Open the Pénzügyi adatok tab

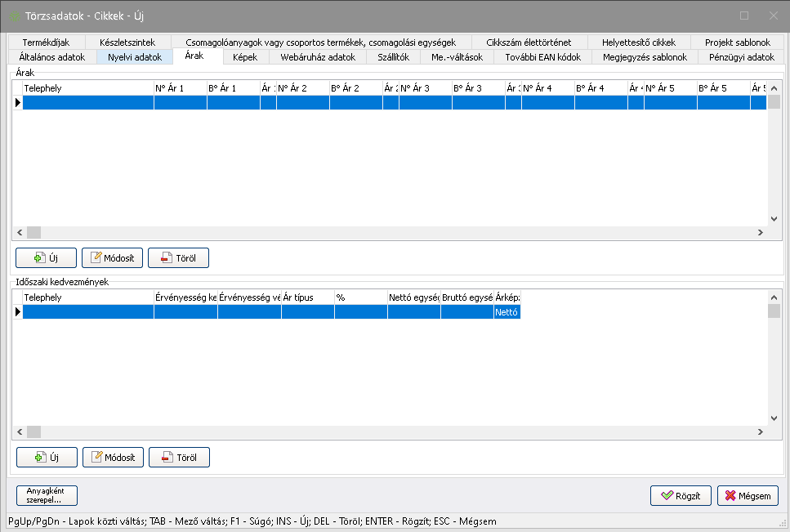tap(742, 57)
